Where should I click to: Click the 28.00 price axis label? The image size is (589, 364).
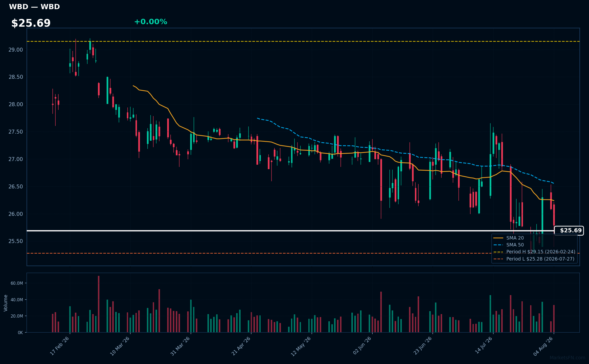tap(16, 104)
